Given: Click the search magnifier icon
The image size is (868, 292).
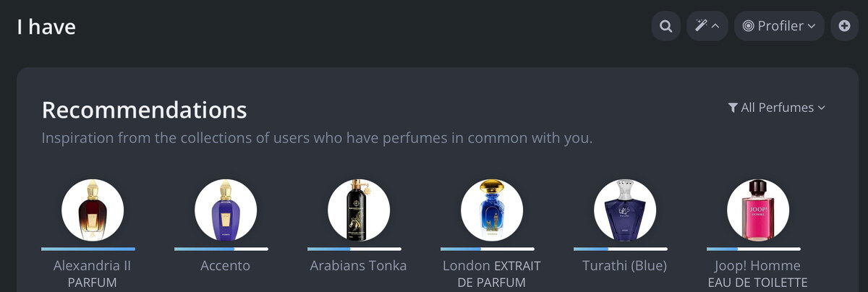Looking at the screenshot, I should tap(665, 26).
